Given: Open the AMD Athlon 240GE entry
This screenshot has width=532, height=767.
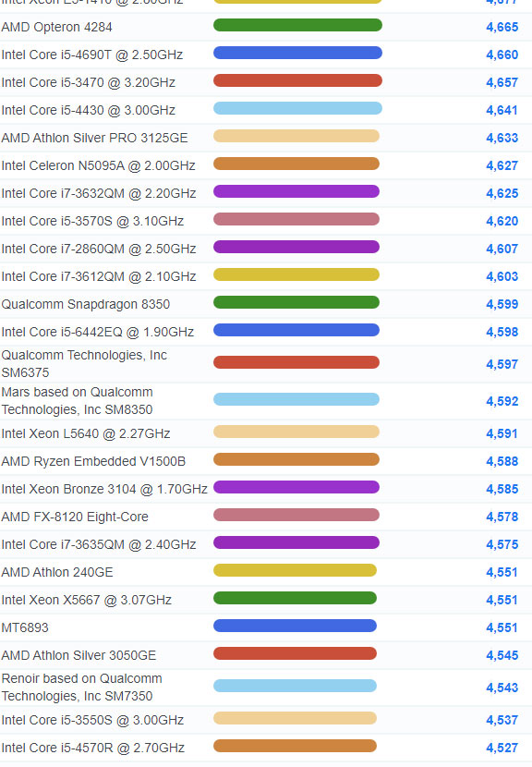Looking at the screenshot, I should [57, 572].
